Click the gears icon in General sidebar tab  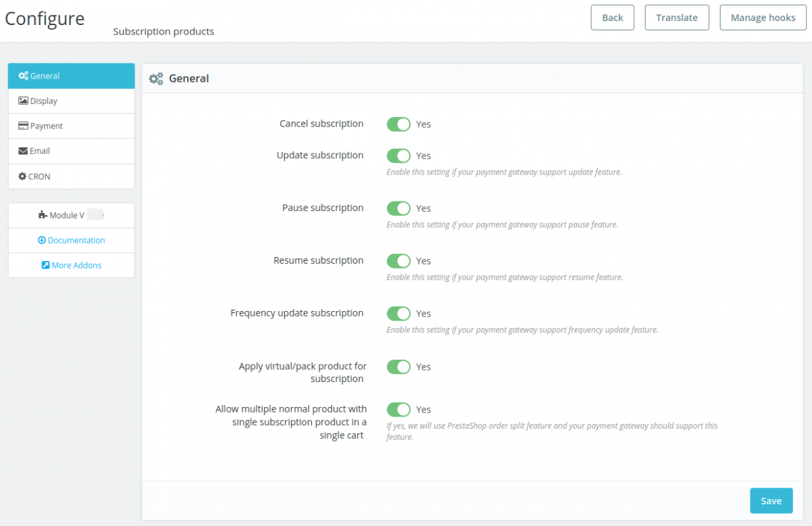point(23,76)
